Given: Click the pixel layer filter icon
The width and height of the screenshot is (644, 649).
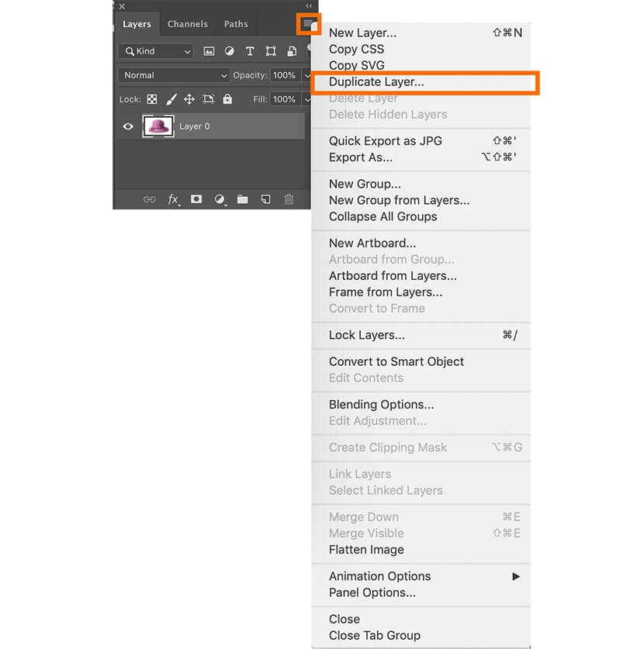Looking at the screenshot, I should click(209, 51).
